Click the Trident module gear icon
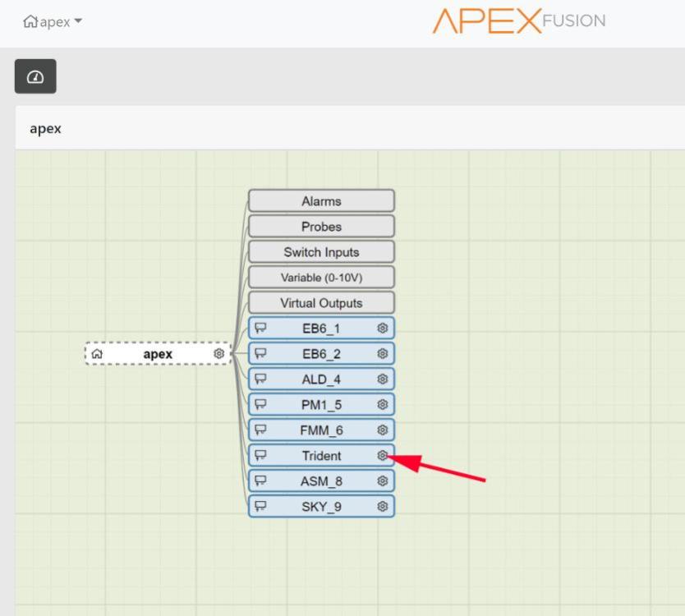 click(382, 455)
